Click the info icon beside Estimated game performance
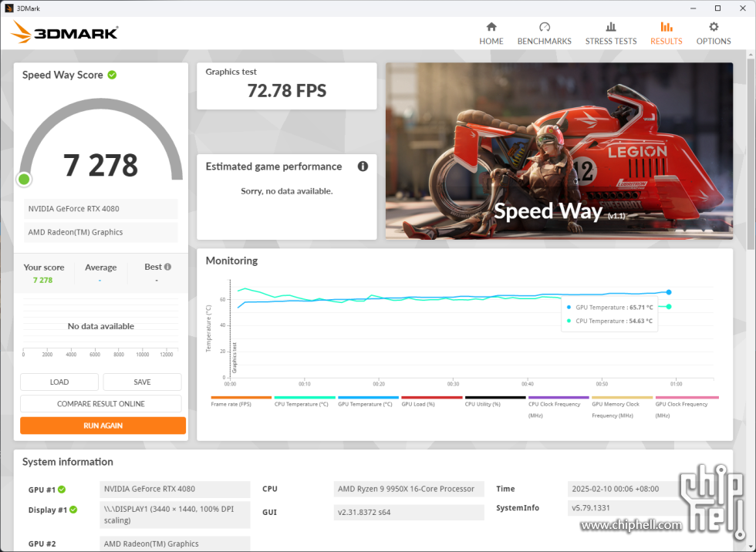The width and height of the screenshot is (756, 552). [x=363, y=167]
